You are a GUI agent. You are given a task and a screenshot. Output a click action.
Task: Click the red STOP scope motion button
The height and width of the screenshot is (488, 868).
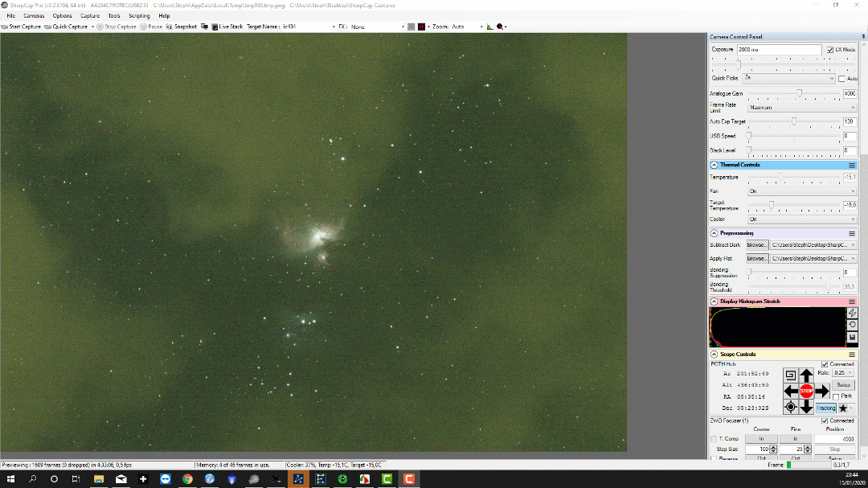(806, 391)
